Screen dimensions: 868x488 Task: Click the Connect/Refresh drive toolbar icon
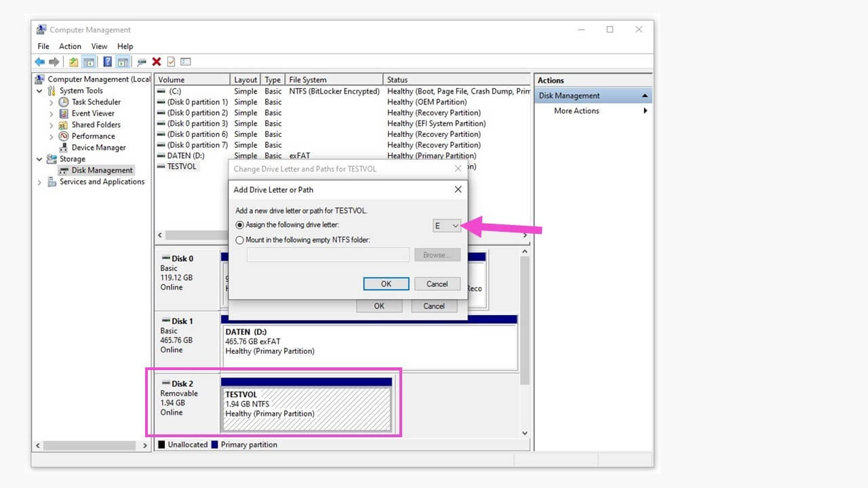pos(142,62)
